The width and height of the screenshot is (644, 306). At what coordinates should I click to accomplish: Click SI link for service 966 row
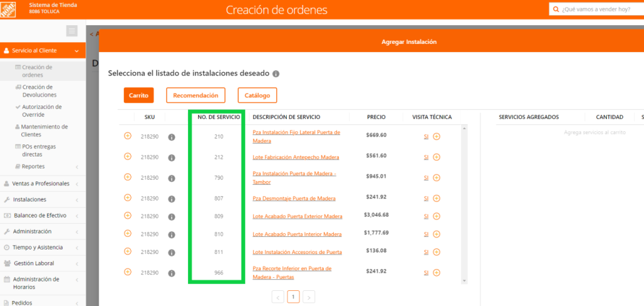click(426, 273)
